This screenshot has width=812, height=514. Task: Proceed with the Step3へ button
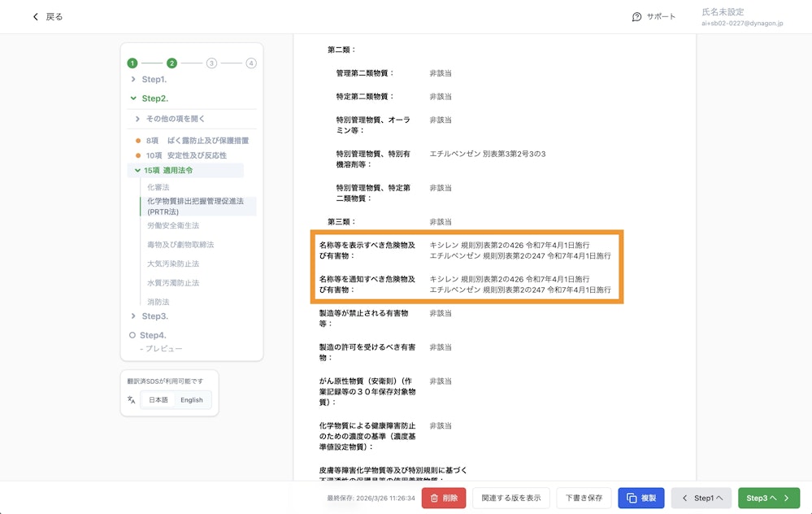(768, 498)
